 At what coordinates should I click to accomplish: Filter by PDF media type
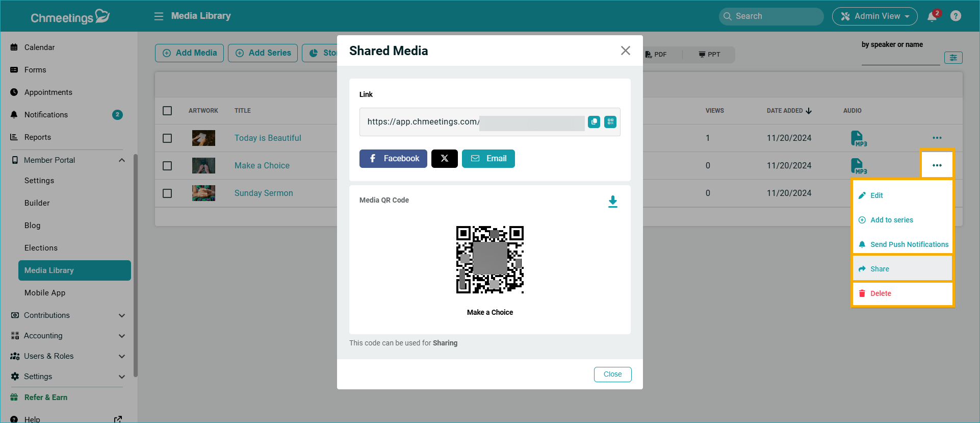tap(656, 55)
